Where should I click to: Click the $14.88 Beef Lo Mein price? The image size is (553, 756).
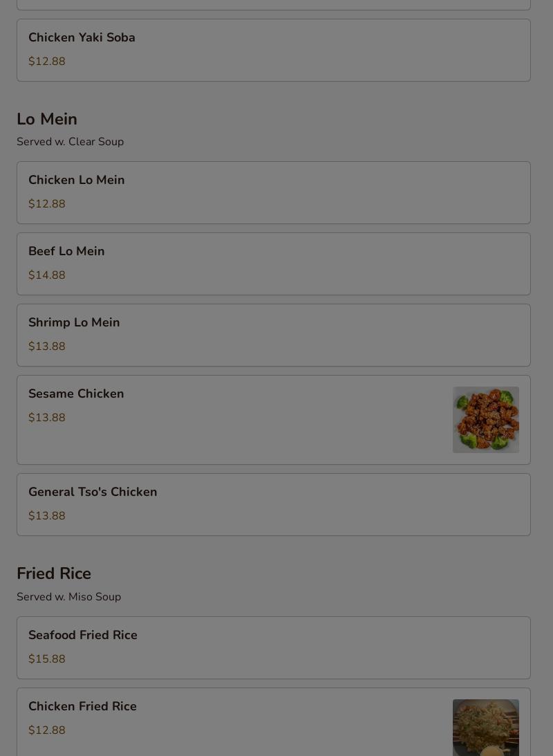point(47,275)
